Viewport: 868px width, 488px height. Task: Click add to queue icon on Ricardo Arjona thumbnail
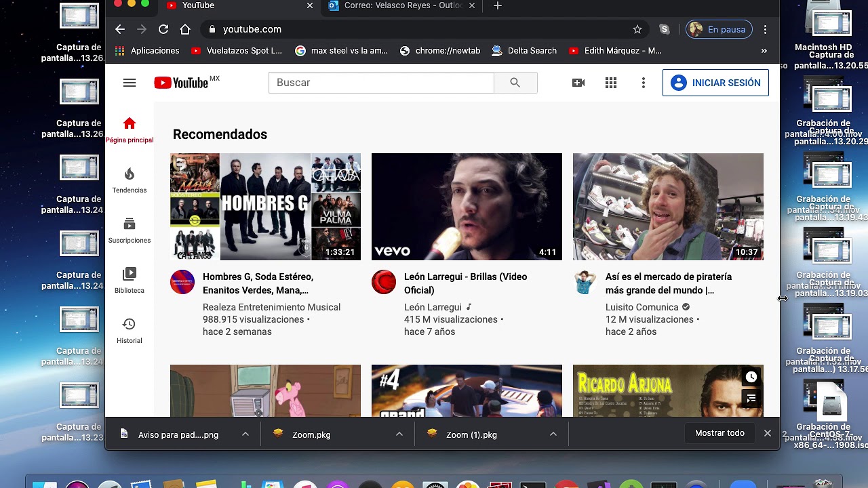click(x=751, y=399)
